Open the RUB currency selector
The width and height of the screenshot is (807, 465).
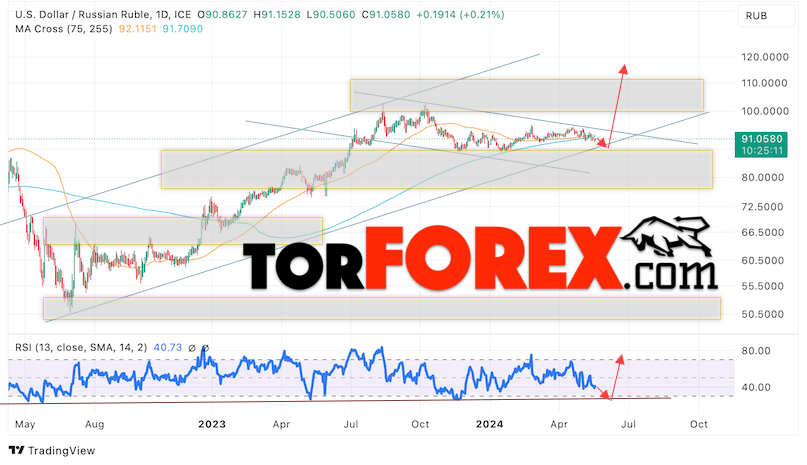[x=766, y=16]
